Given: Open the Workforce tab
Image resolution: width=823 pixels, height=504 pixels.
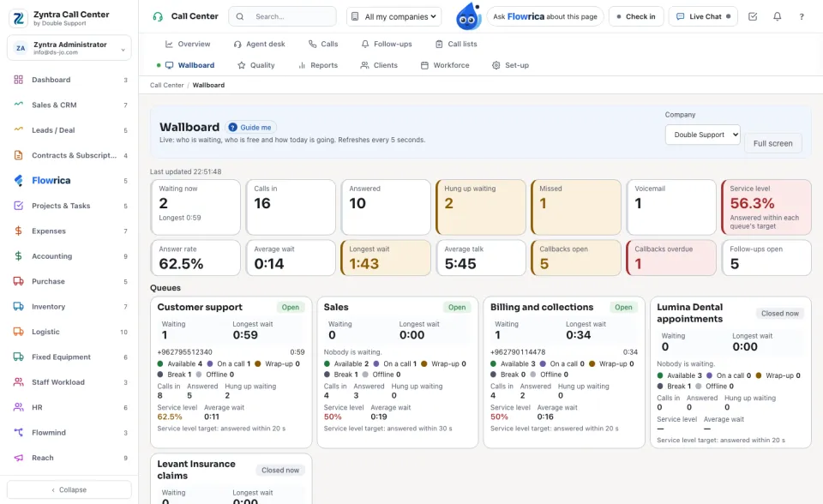Looking at the screenshot, I should (x=445, y=65).
